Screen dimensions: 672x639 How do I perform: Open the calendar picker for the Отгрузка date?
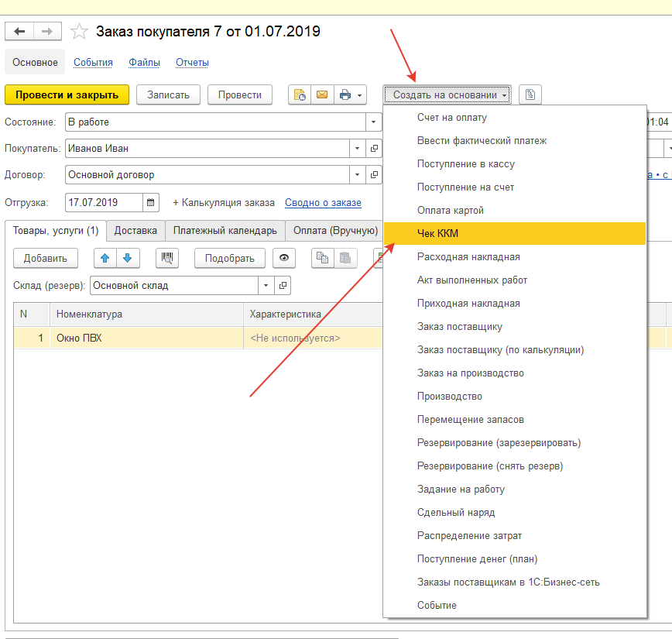(152, 202)
